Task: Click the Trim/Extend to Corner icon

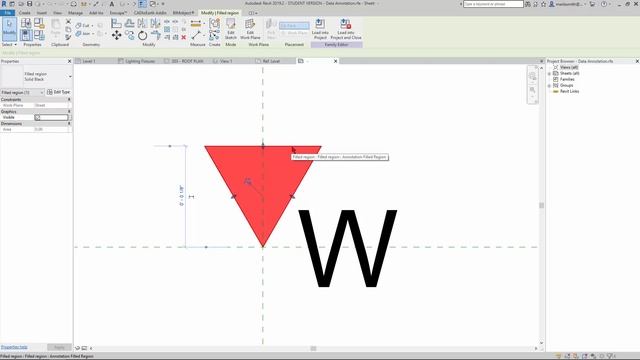Action: [155, 36]
